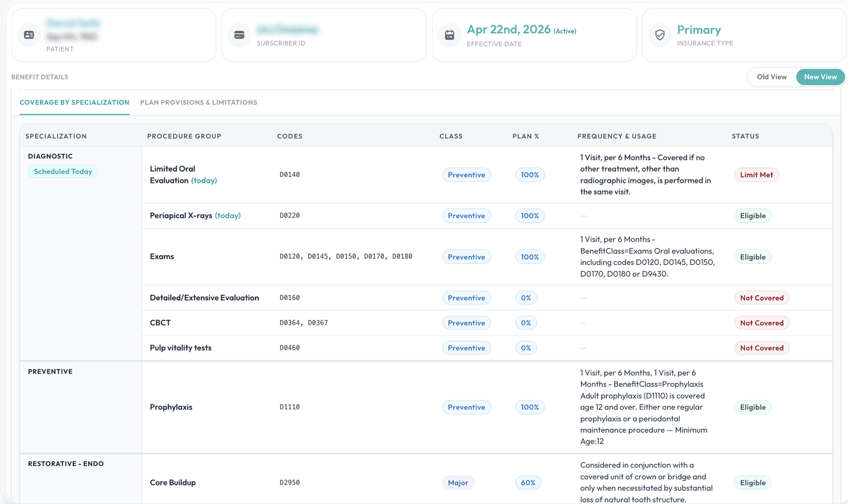The height and width of the screenshot is (504, 848).
Task: Click the subscriber ID card icon
Action: [x=239, y=35]
